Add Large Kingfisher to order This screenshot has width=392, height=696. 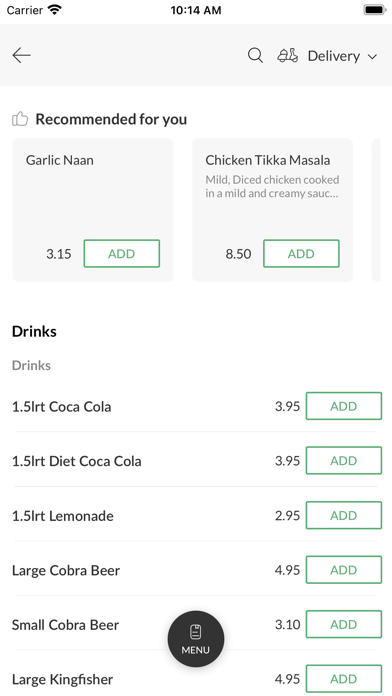click(x=344, y=679)
